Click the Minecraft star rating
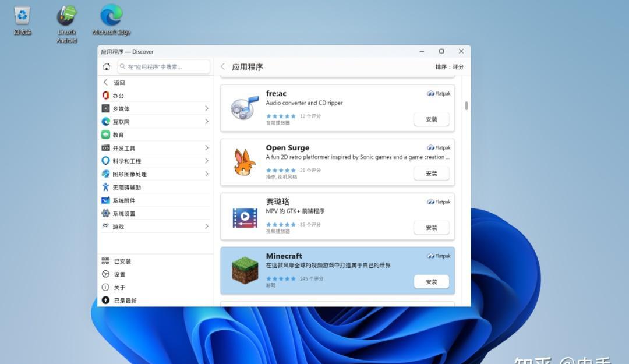 [x=281, y=279]
